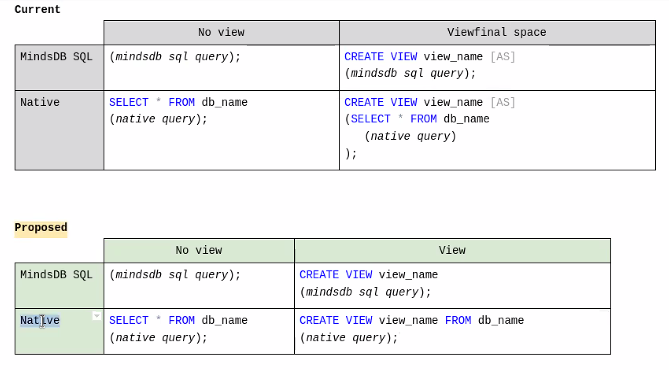Click "(native query);" in the Proposed table's View column
Image resolution: width=669 pixels, height=370 pixels.
[349, 338]
